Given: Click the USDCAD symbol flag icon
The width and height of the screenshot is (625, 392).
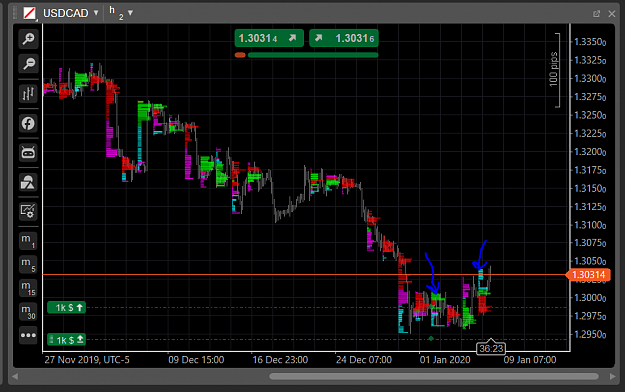Looking at the screenshot, I should click(29, 13).
